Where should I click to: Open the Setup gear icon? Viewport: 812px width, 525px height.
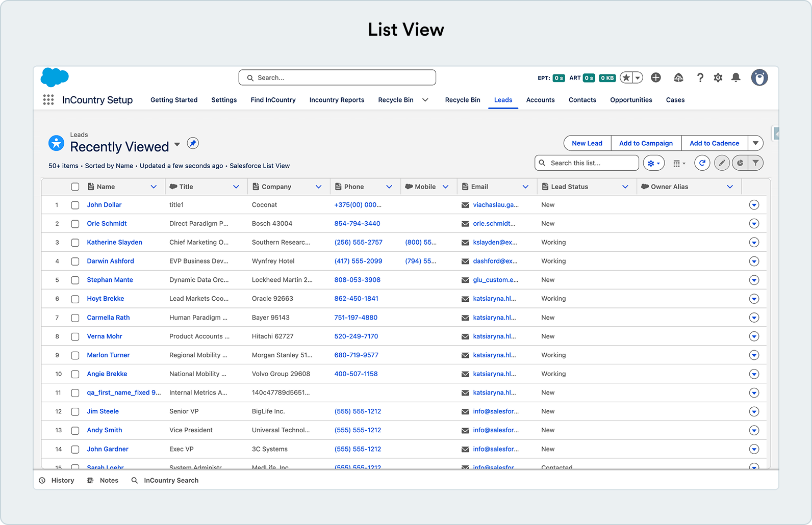pos(718,77)
